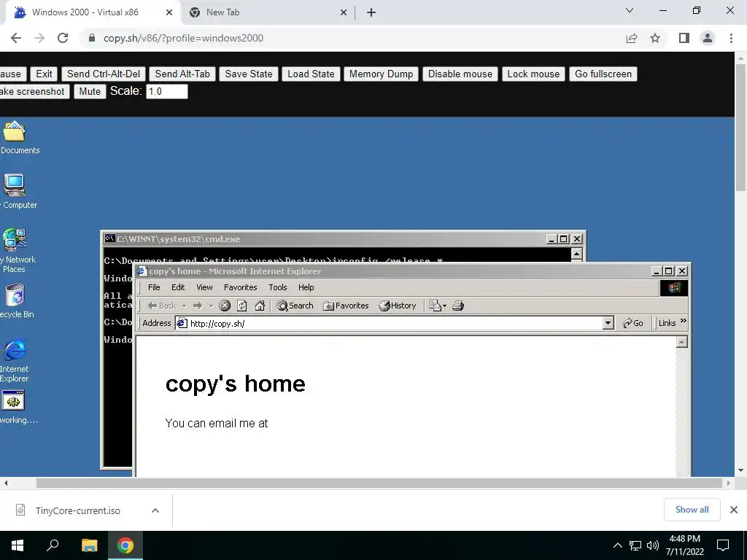Open the IE address bar dropdown
747x560 pixels.
tap(608, 323)
